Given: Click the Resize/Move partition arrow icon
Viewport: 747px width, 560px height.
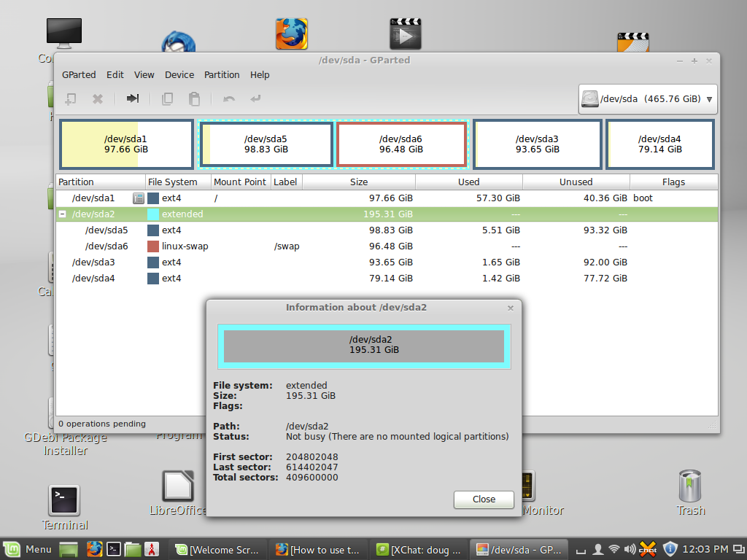Looking at the screenshot, I should (133, 98).
